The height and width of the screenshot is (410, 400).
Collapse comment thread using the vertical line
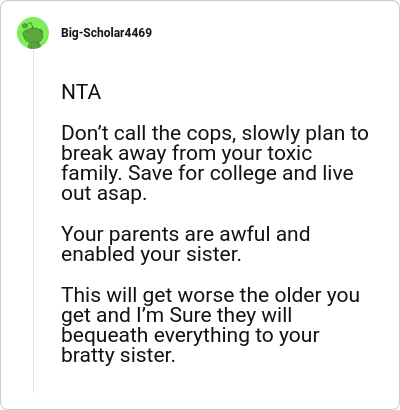[x=33, y=221]
